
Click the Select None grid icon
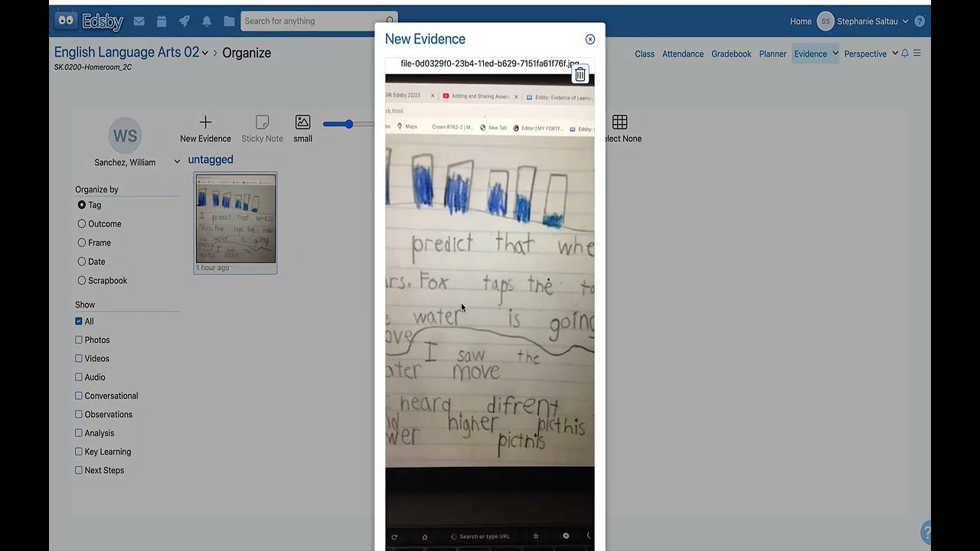point(620,122)
